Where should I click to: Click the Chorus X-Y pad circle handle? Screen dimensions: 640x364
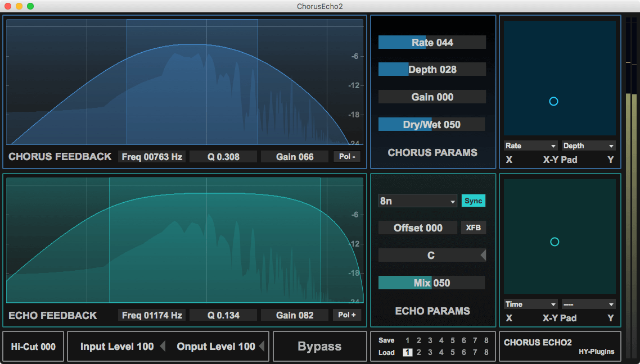pyautogui.click(x=553, y=101)
